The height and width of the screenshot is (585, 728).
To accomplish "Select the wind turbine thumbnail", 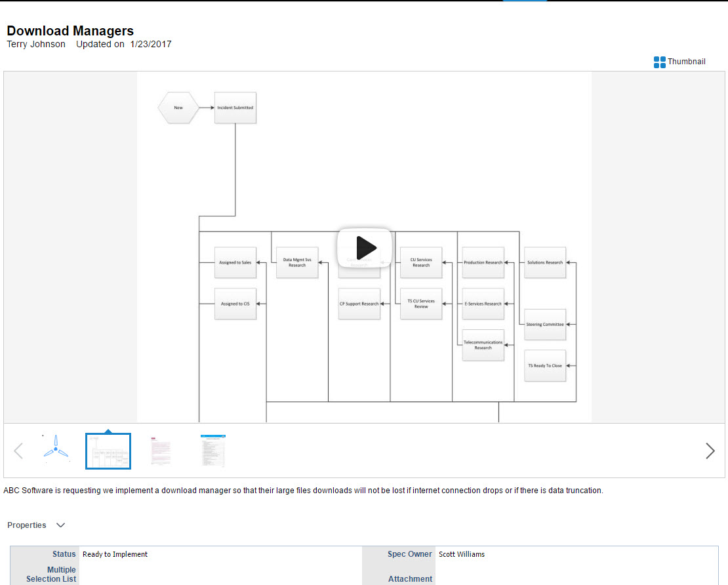I will coord(56,449).
